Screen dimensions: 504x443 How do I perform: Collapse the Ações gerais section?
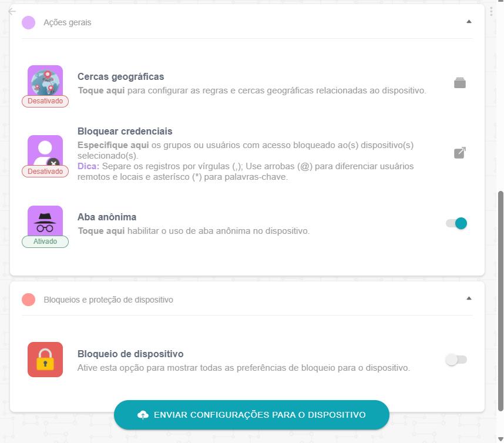(x=469, y=22)
